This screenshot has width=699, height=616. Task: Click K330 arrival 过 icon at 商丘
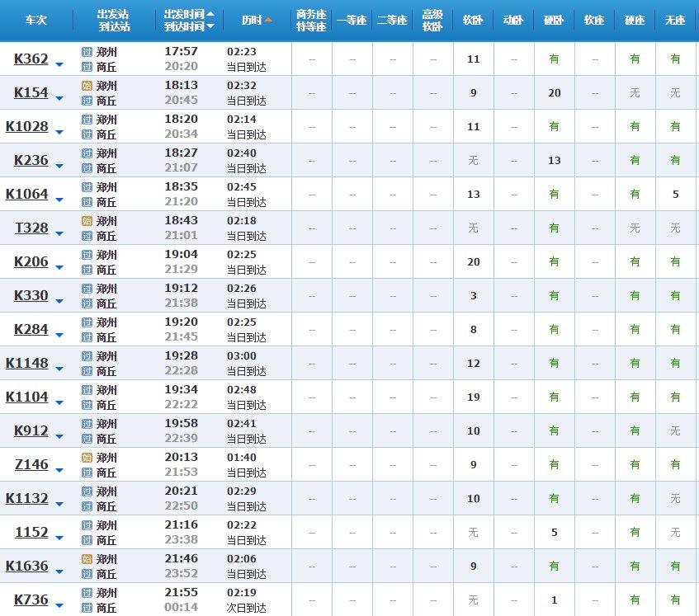[x=87, y=303]
